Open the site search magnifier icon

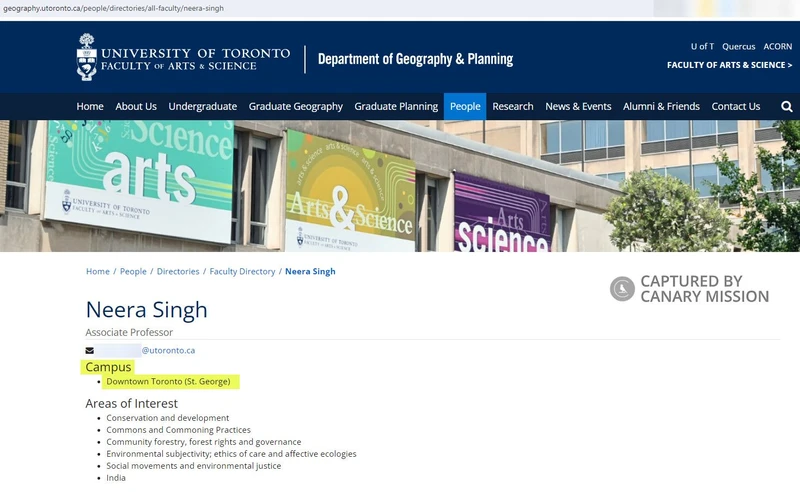(x=786, y=106)
